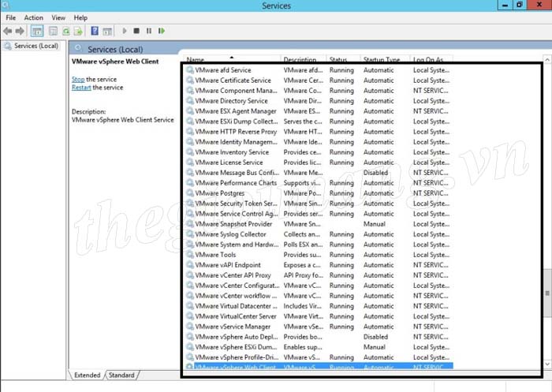Click gear icon of VMware License Service
The height and width of the screenshot is (392, 552).
coord(190,162)
